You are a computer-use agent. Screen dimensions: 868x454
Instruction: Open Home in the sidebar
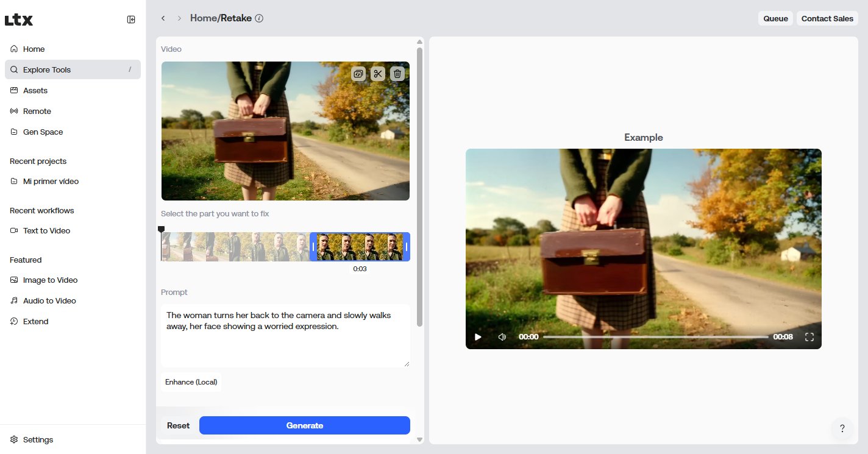click(73, 49)
